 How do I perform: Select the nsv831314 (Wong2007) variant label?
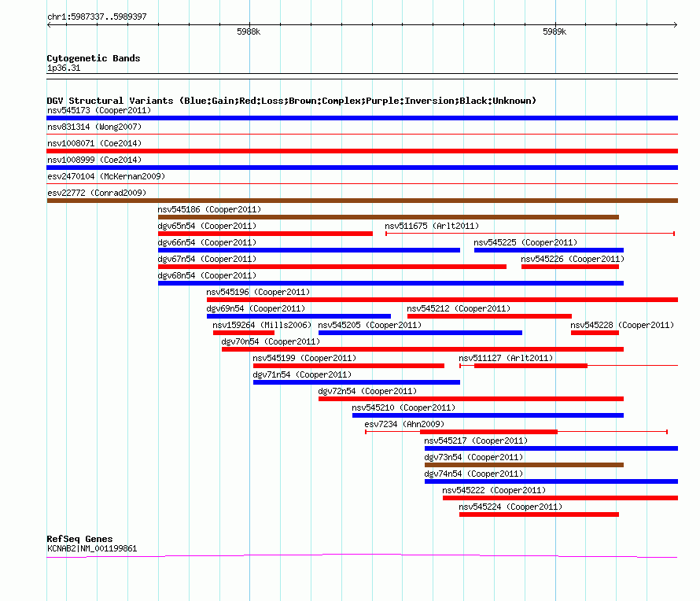tap(94, 127)
